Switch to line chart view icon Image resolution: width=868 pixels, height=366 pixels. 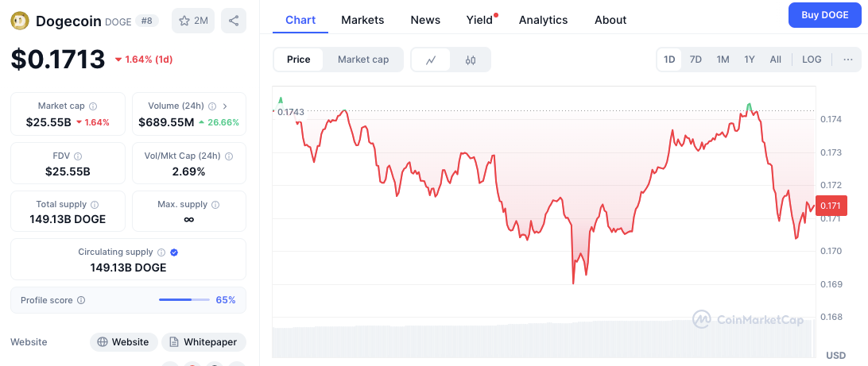(x=431, y=60)
